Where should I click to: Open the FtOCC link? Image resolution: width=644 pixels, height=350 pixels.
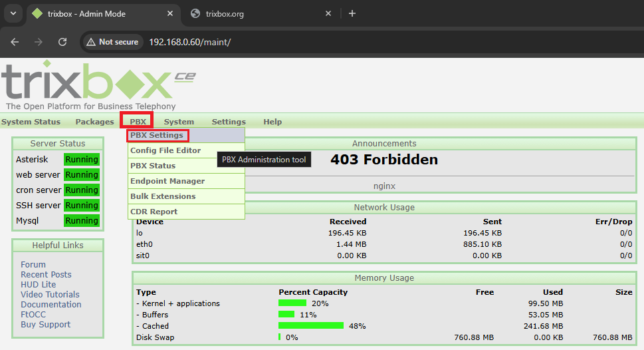[33, 314]
